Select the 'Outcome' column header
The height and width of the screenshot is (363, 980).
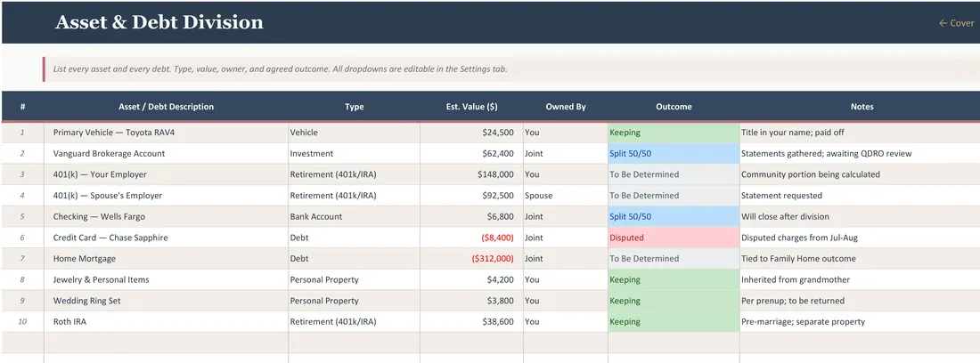pos(674,107)
